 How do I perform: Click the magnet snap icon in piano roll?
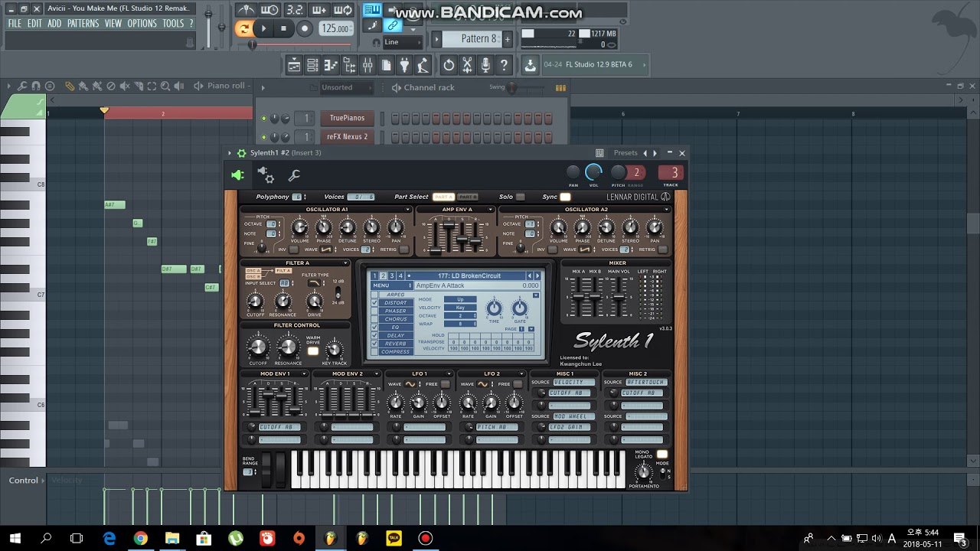click(x=37, y=86)
